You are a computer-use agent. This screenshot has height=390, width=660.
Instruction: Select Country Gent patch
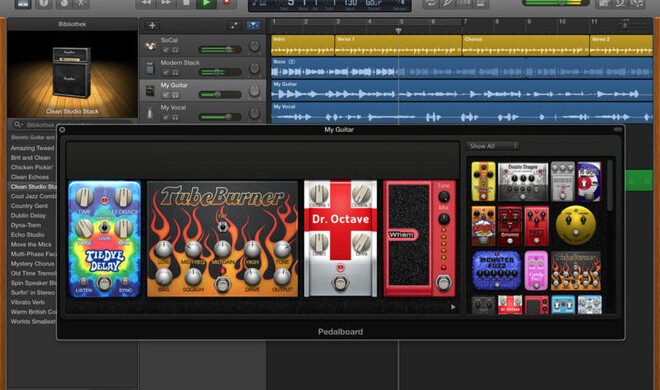(x=29, y=206)
